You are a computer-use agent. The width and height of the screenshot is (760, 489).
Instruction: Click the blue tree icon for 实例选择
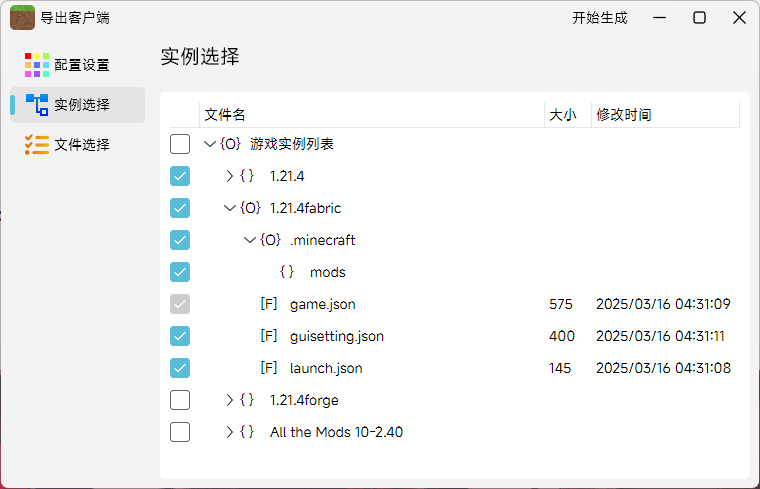pyautogui.click(x=37, y=105)
